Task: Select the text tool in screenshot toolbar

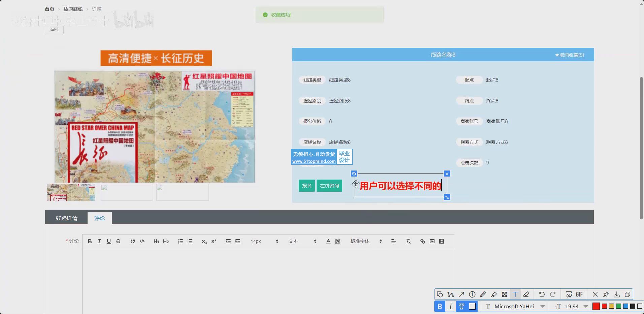Action: tap(515, 294)
